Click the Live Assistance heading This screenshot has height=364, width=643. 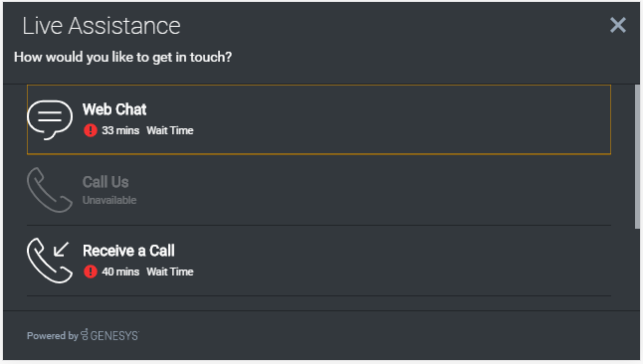pos(102,26)
